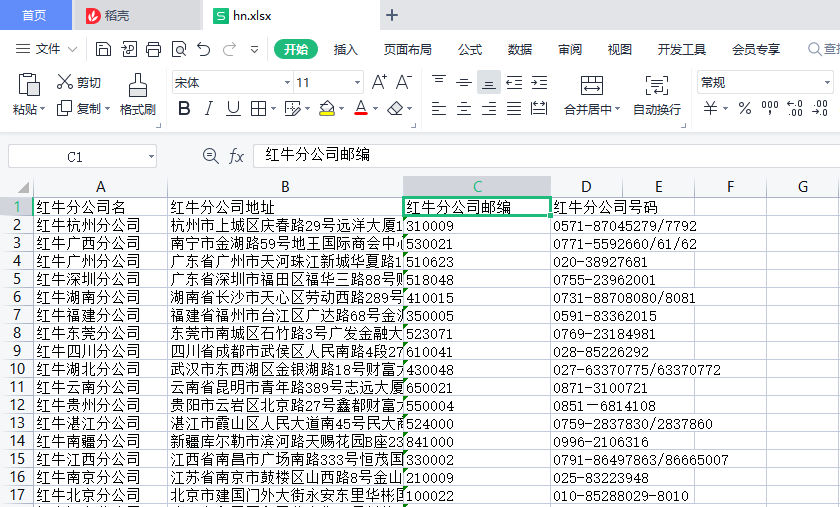This screenshot has height=507, width=840.
Task: Apply currency yen format
Action: pos(710,108)
